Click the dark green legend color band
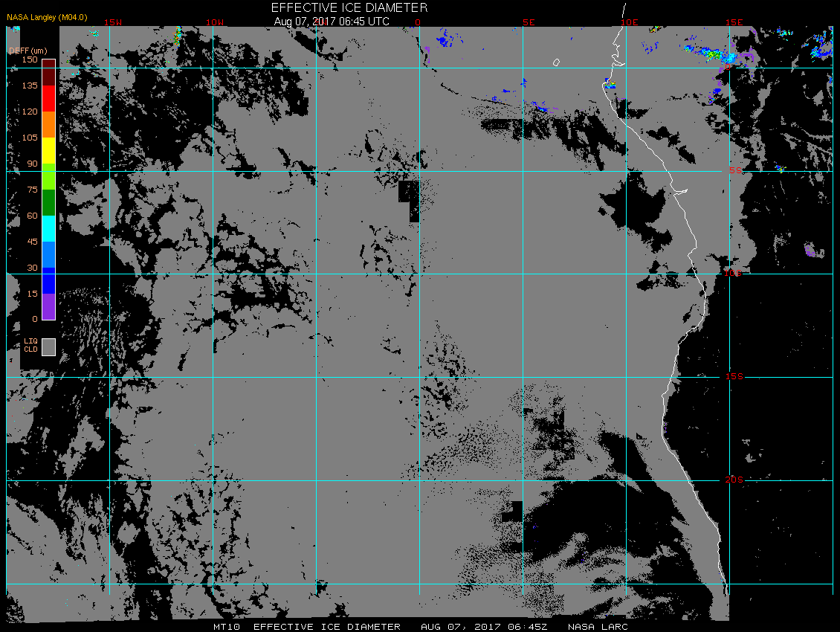 [x=49, y=203]
